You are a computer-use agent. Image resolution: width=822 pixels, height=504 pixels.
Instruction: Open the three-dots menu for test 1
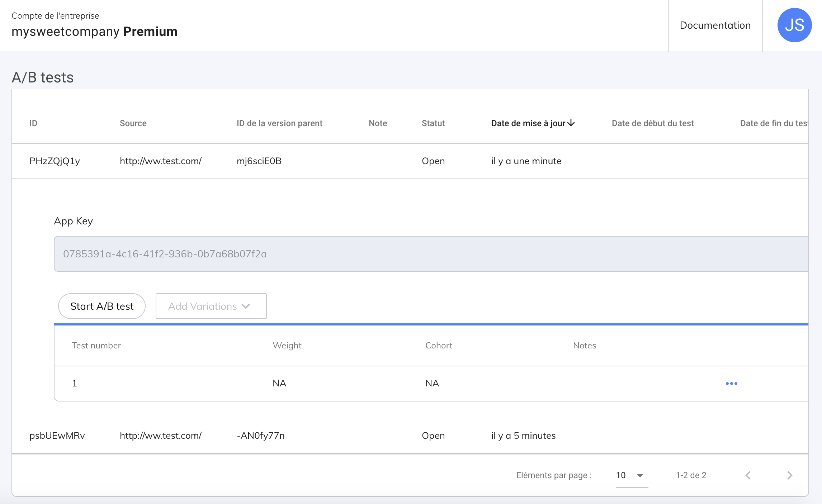(x=731, y=383)
